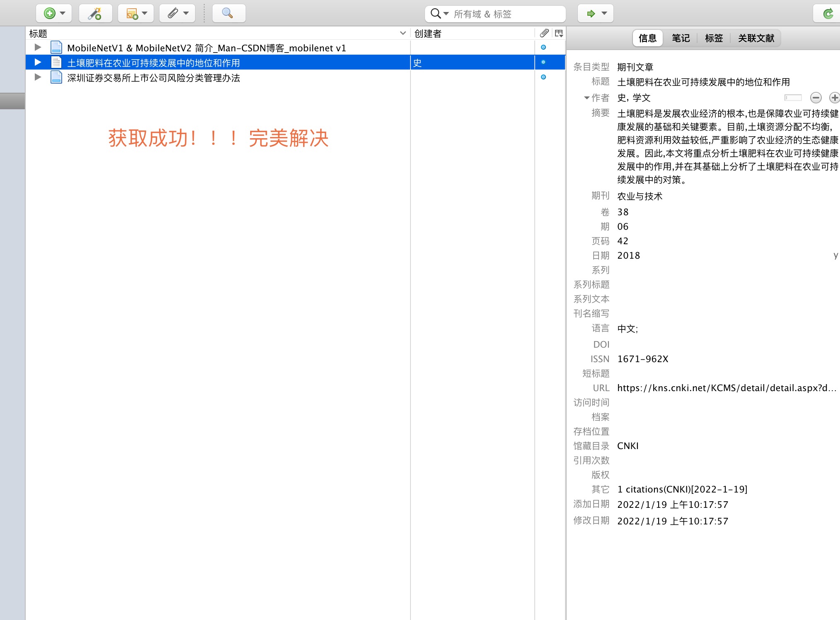The height and width of the screenshot is (620, 840).
Task: Click the green Locate arrow icon
Action: point(591,14)
